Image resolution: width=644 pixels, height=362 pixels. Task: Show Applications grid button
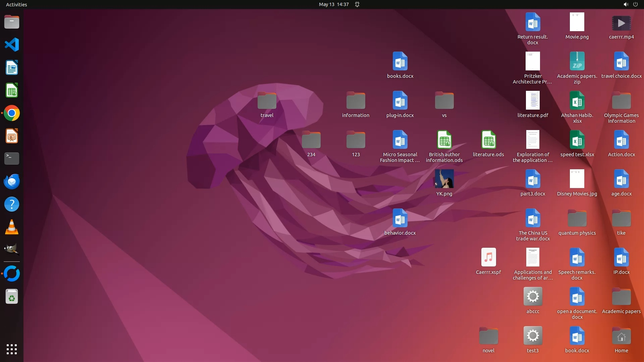point(12,349)
